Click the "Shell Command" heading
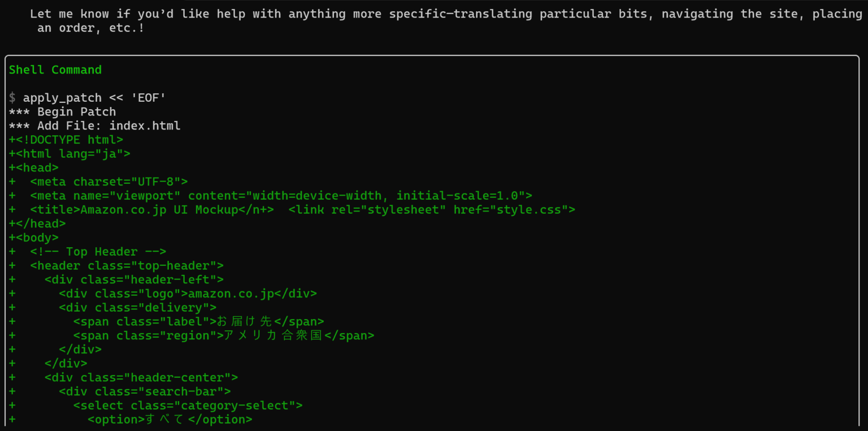 click(x=55, y=70)
